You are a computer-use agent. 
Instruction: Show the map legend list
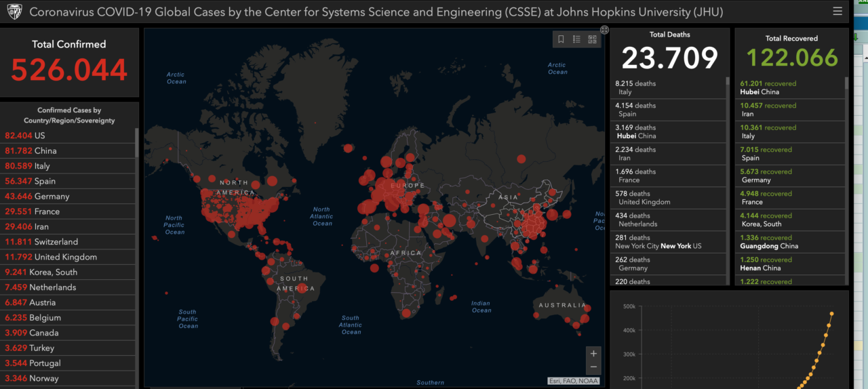(576, 39)
